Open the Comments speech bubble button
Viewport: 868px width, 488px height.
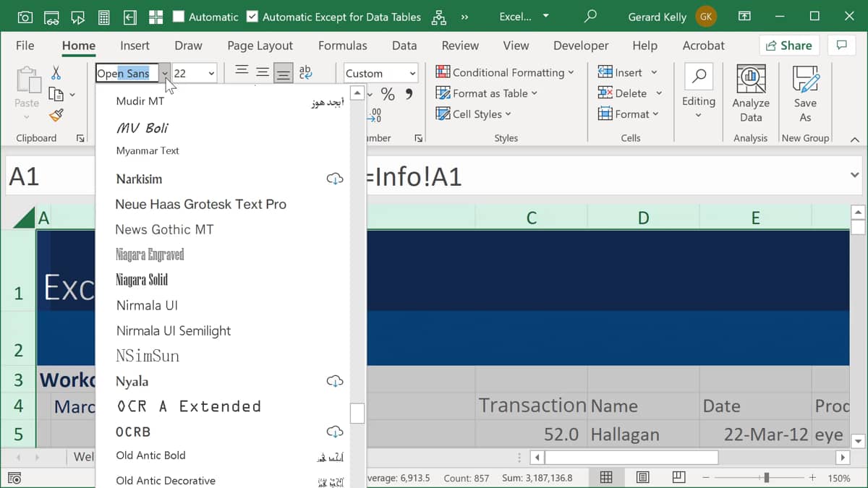tap(841, 45)
